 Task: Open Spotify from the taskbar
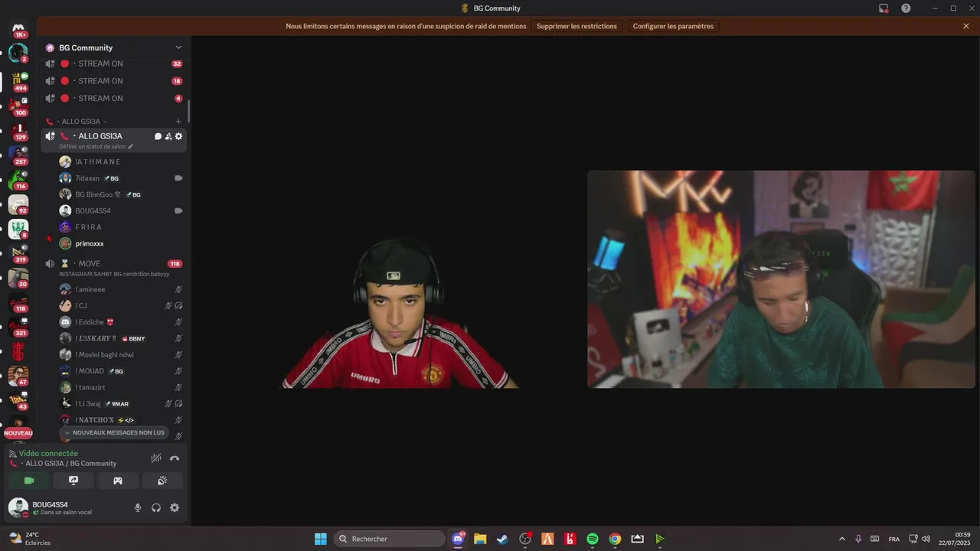[593, 539]
